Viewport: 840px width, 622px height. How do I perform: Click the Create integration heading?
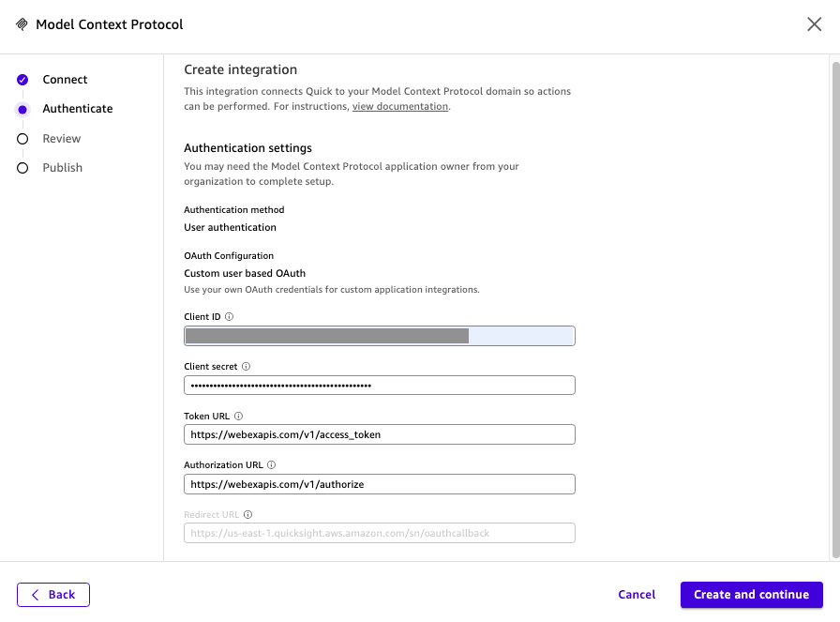coord(241,69)
